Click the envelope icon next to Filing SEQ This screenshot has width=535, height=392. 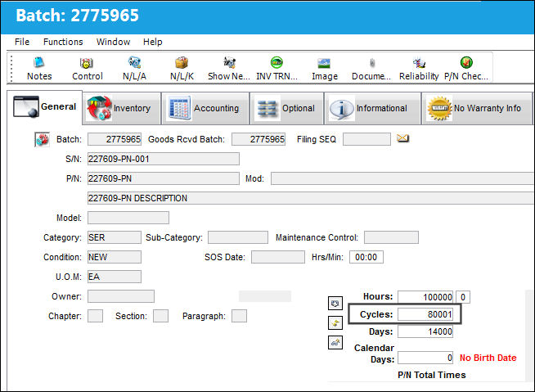click(x=402, y=138)
